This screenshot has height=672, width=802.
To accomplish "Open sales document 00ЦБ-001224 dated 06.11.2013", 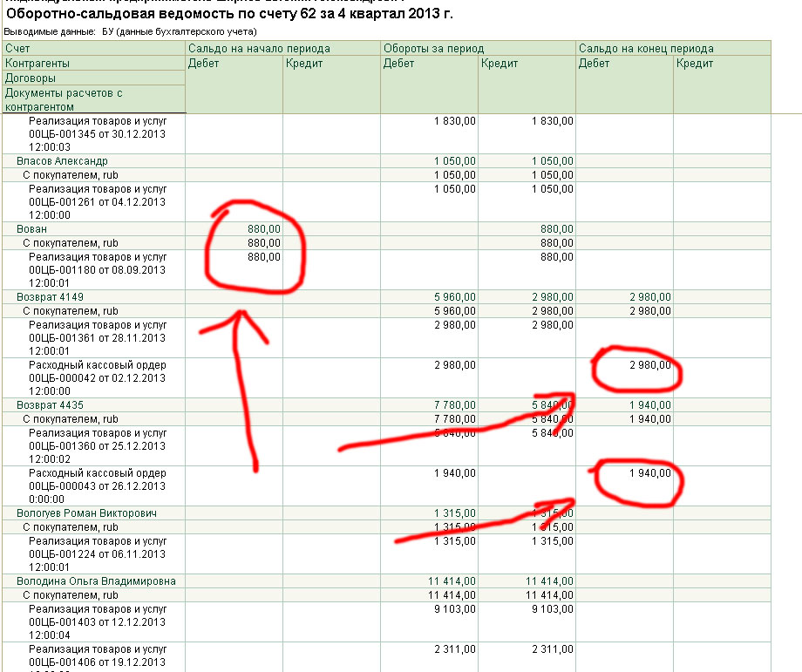I will (x=97, y=554).
